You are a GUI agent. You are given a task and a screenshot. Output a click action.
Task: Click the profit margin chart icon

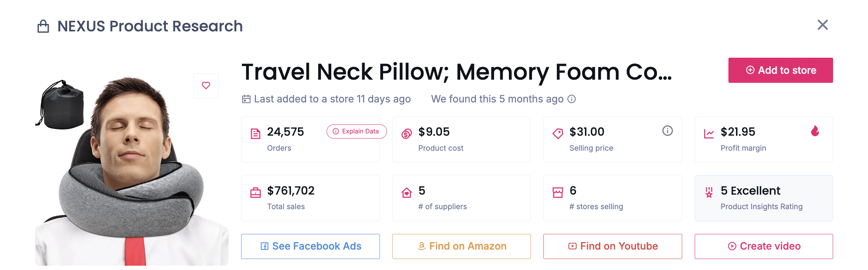709,133
